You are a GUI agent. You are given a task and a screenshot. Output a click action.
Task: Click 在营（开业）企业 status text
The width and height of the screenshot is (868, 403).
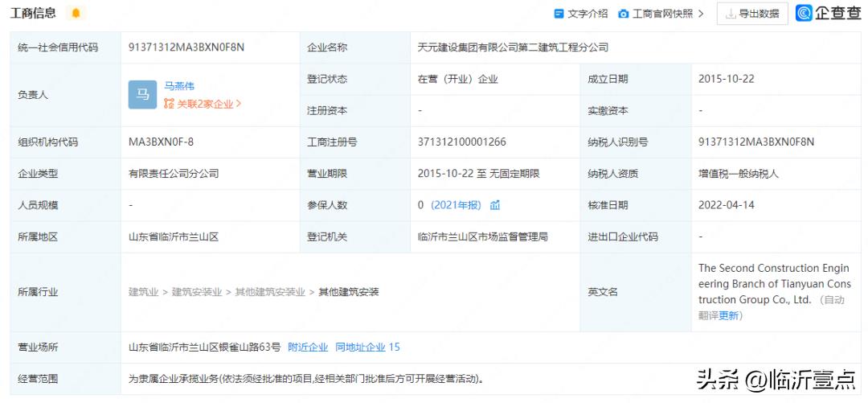point(458,80)
